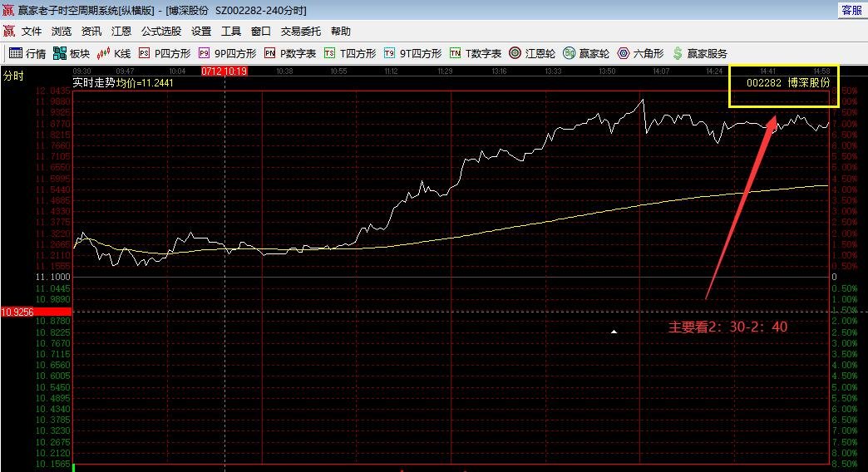The height and width of the screenshot is (472, 868).
Task: Open the 赢家服务 toolbar label
Action: pos(708,54)
